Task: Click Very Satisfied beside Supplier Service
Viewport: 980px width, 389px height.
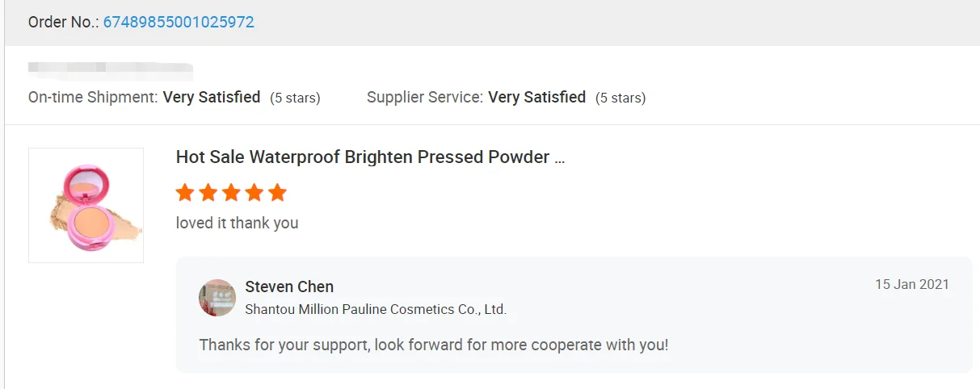Action: coord(537,98)
